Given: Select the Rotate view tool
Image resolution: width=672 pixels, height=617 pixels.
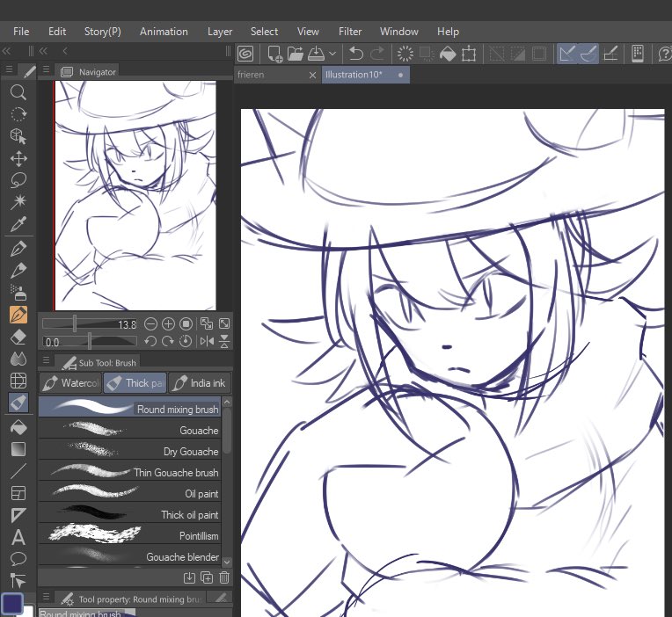Looking at the screenshot, I should [18, 114].
